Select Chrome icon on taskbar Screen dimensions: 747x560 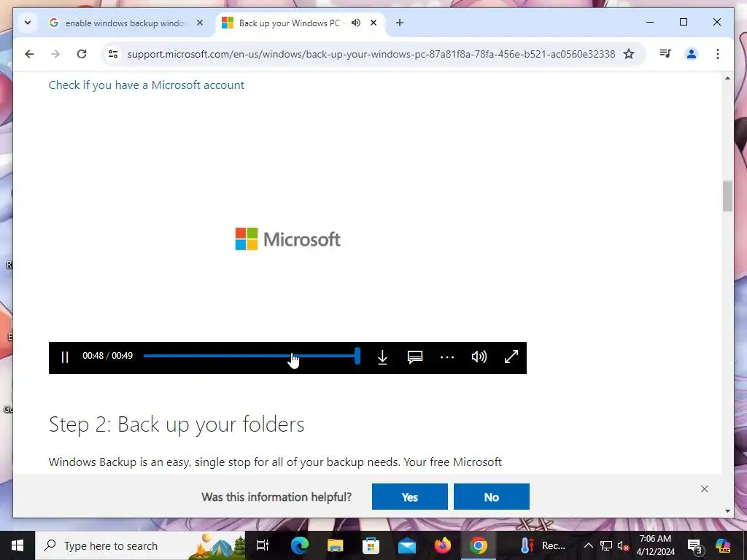(479, 545)
